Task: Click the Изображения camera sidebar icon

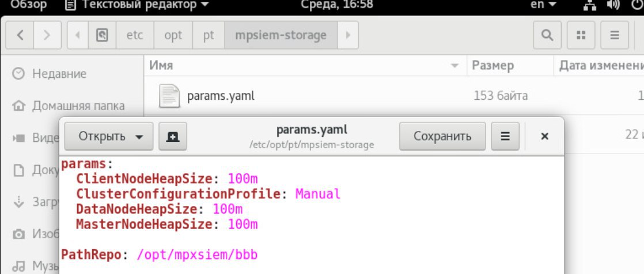Action: pyautogui.click(x=18, y=235)
